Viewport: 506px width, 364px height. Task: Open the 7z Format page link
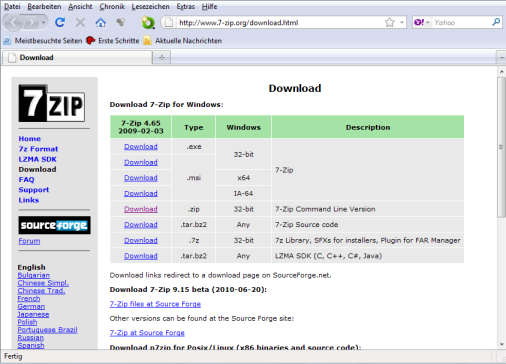click(x=38, y=149)
